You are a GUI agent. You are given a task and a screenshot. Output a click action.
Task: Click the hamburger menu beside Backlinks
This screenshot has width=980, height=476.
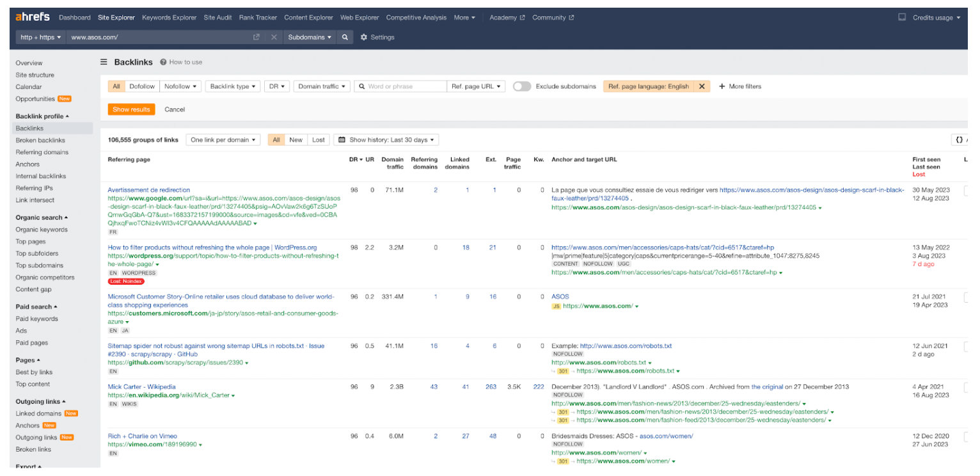[104, 62]
